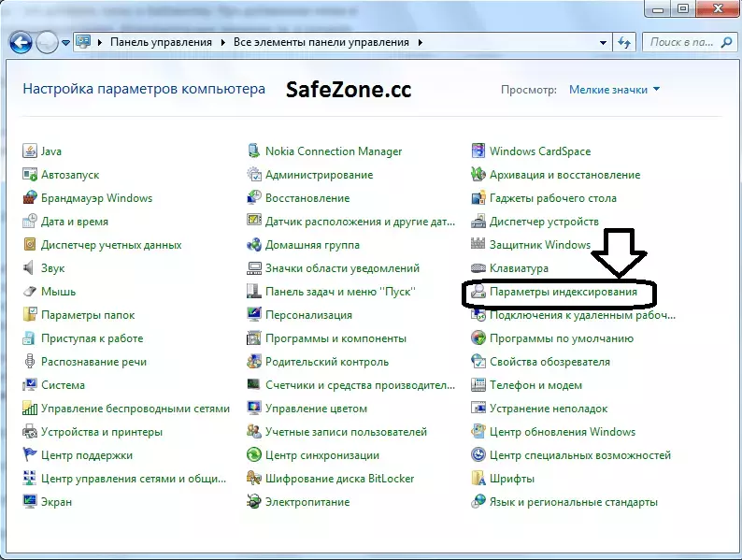Expand arrow after Панель управления breadcrumb
Image resolution: width=742 pixels, height=560 pixels.
click(x=223, y=43)
